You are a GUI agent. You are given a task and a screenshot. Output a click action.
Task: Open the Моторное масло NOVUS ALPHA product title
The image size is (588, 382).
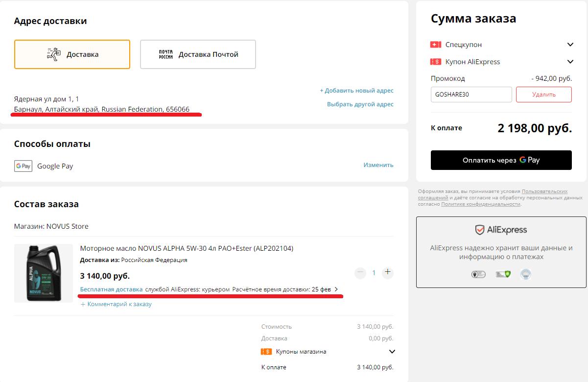(187, 248)
